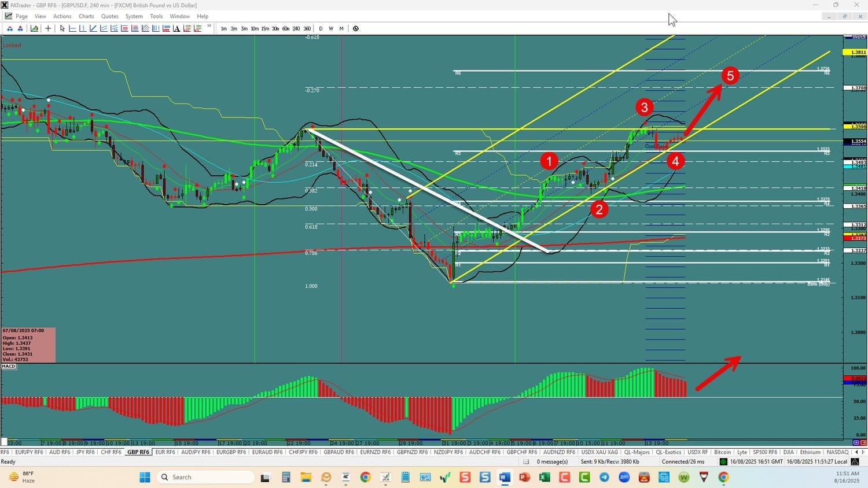Click the '0 message(s)' status text
The width and height of the screenshot is (868, 488).
point(552,461)
